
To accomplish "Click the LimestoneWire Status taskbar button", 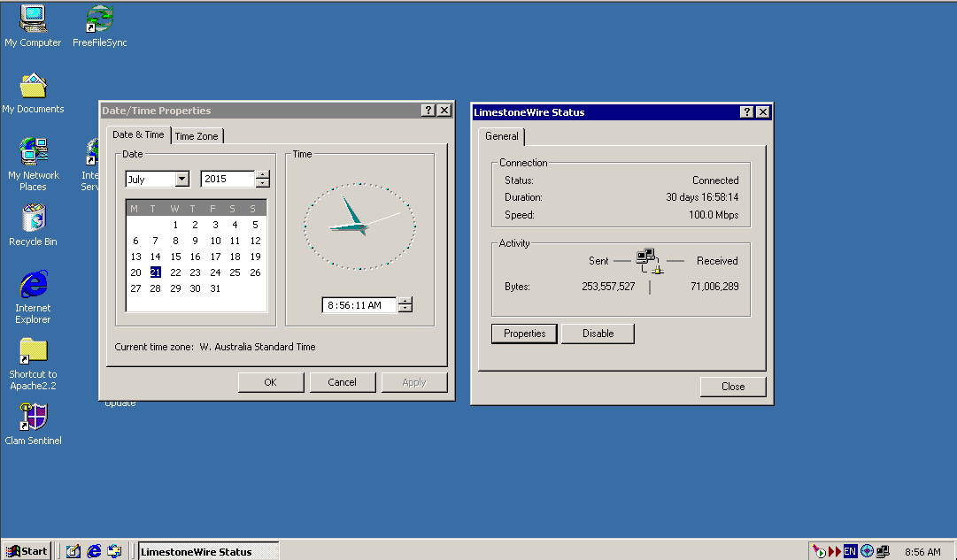I will click(209, 551).
